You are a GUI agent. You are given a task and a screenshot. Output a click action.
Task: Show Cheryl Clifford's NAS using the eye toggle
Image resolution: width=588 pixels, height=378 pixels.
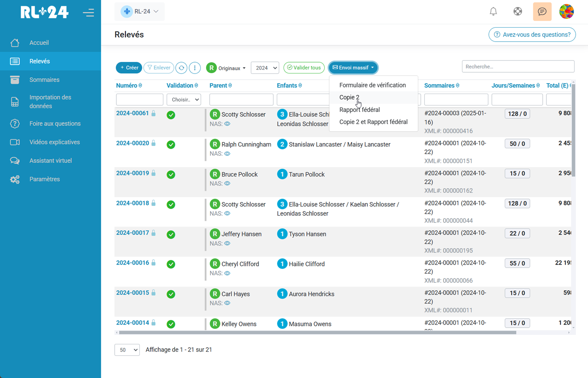226,273
